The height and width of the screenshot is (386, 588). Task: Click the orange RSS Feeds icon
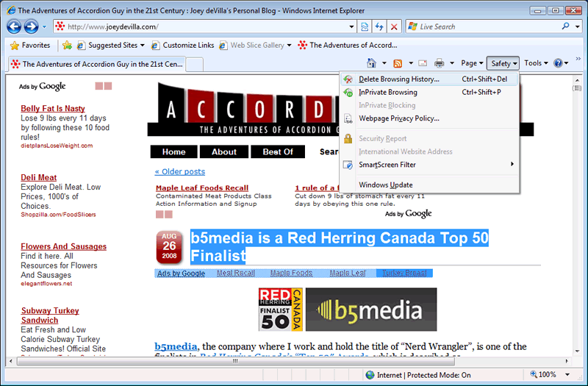[398, 63]
